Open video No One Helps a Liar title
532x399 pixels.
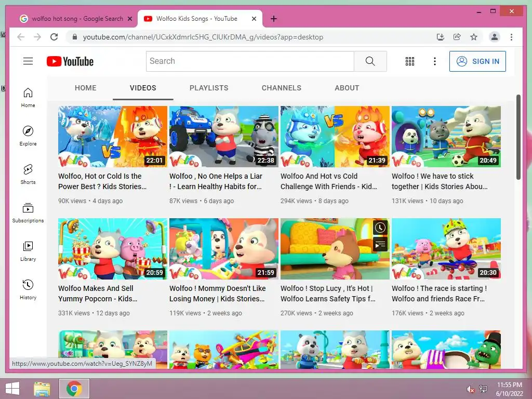tap(216, 181)
